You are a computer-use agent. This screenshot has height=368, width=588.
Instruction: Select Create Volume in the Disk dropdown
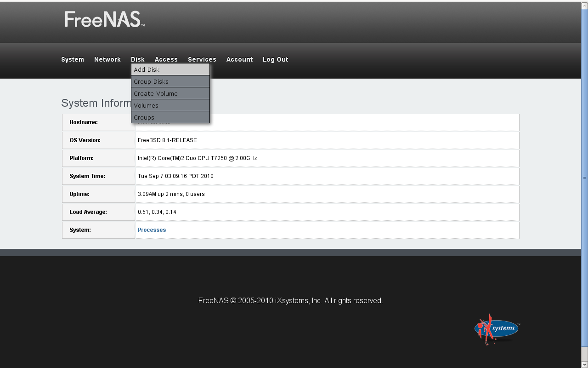[x=170, y=93]
